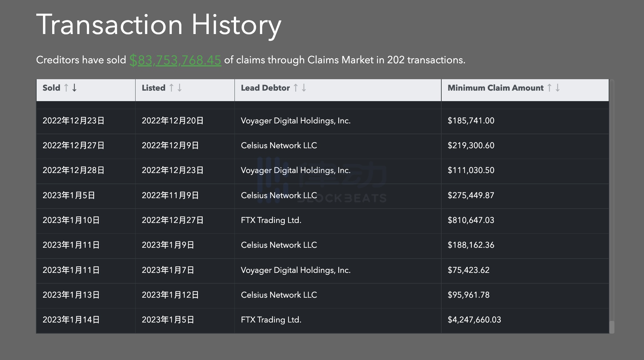Click the Minimum Claim Amount header label
Viewport: 644px width, 360px height.
pos(496,88)
